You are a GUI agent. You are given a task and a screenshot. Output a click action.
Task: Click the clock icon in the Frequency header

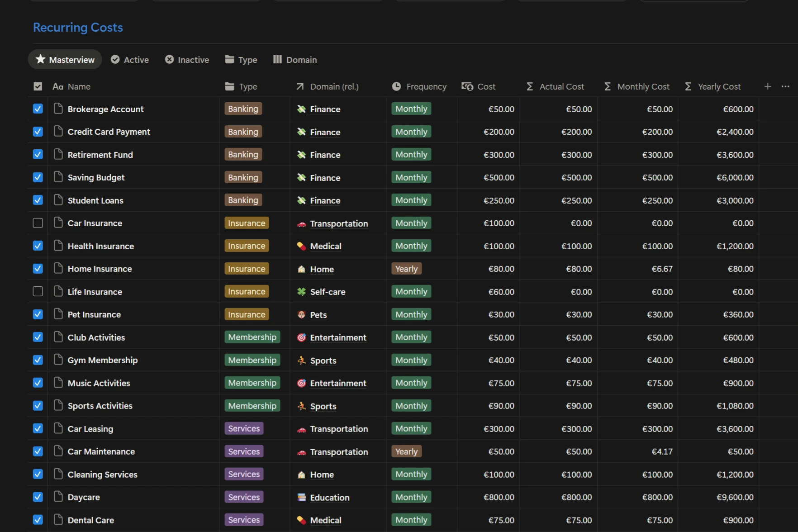[x=397, y=86]
